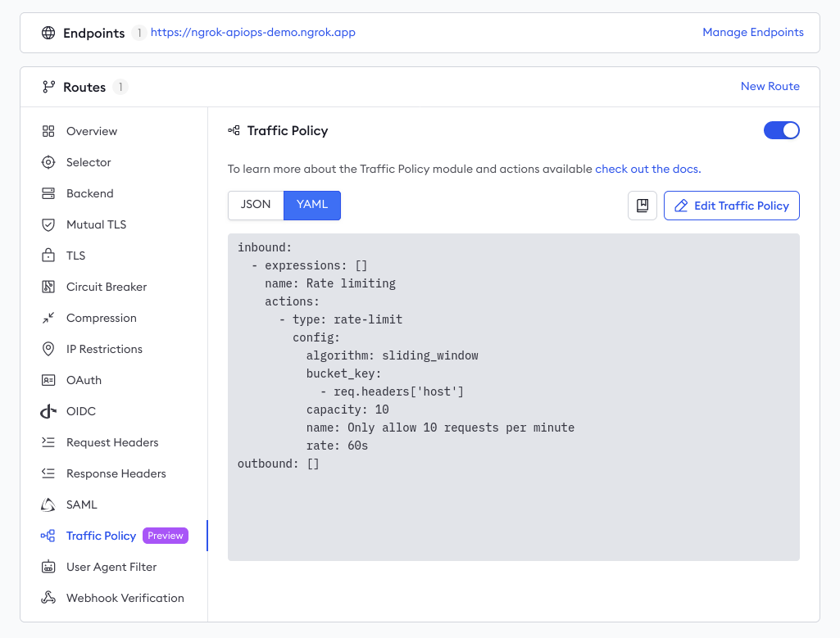Open the check out the docs link
Image resolution: width=840 pixels, height=638 pixels.
(x=647, y=169)
